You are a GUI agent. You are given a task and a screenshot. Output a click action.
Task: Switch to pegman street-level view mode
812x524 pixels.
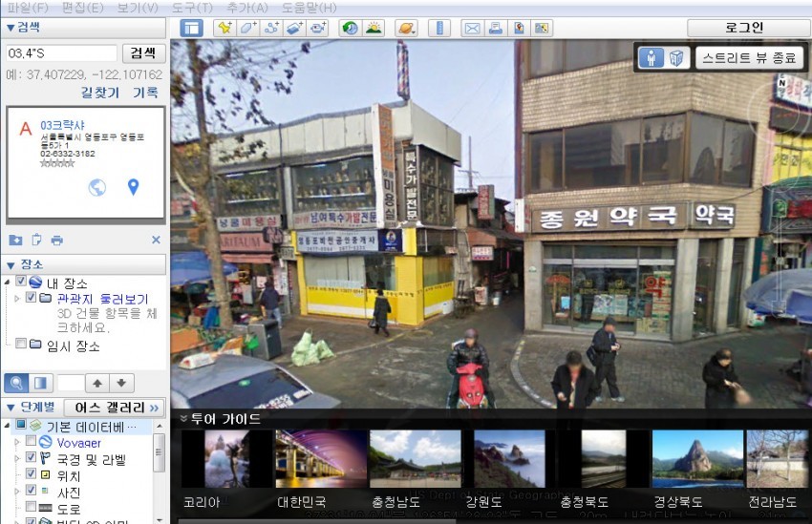click(651, 57)
